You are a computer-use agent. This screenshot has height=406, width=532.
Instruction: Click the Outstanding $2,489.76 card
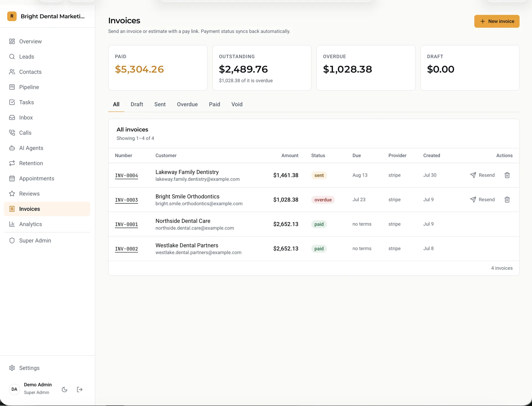(262, 68)
